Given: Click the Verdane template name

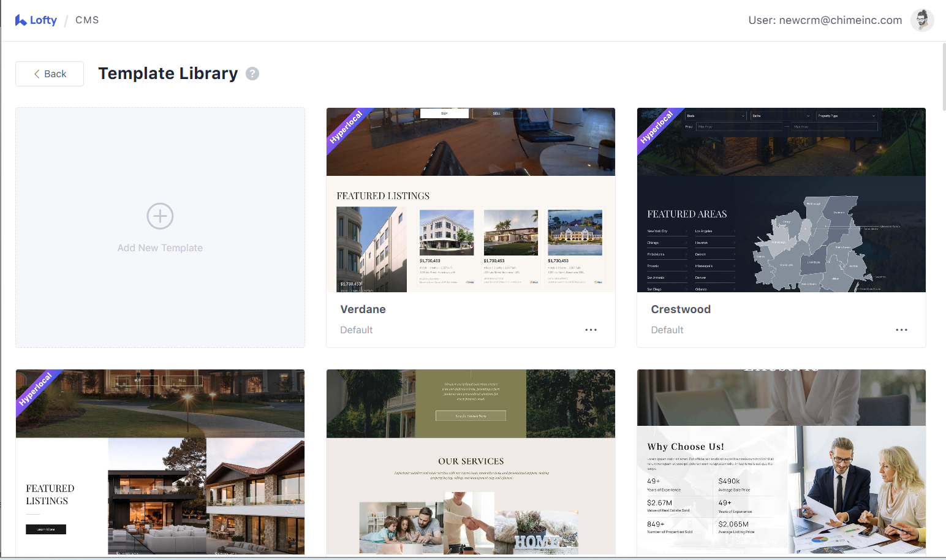Looking at the screenshot, I should click(x=363, y=309).
